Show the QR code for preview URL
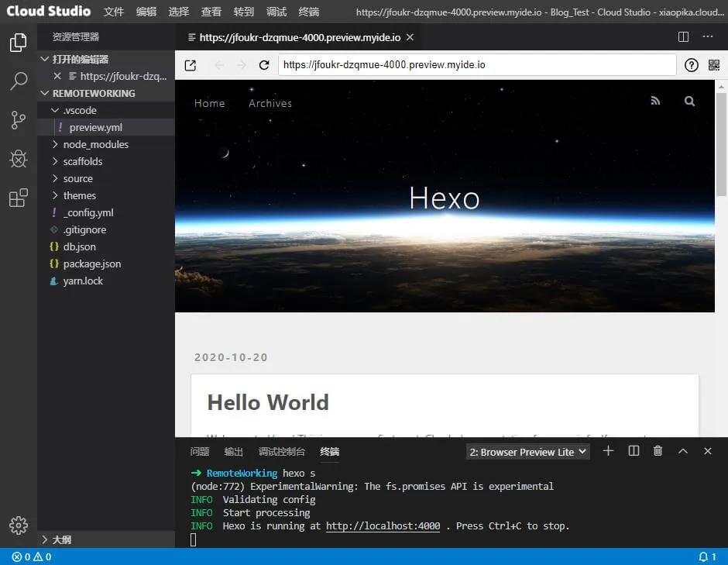The height and width of the screenshot is (565, 728). pos(713,65)
